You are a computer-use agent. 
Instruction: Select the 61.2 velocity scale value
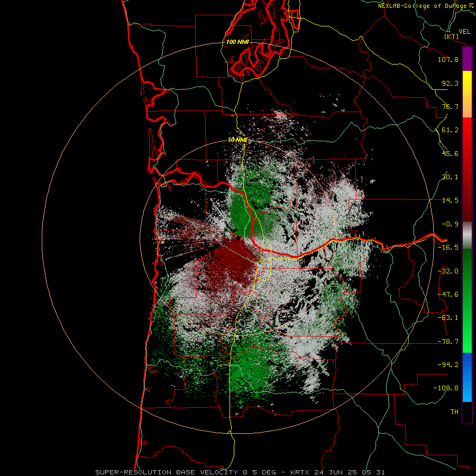coord(450,130)
